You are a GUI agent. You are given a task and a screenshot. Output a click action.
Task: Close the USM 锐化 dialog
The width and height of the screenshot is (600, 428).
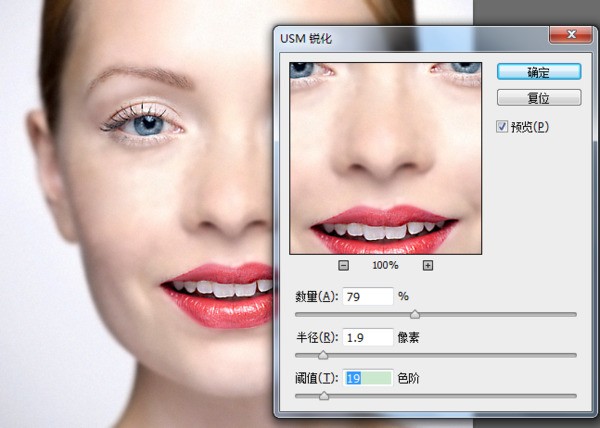point(571,35)
